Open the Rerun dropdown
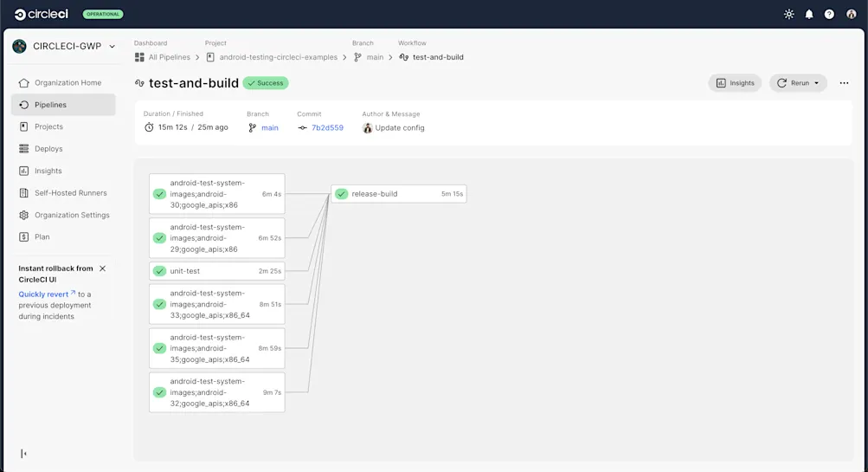Image resolution: width=868 pixels, height=472 pixels. tap(798, 83)
